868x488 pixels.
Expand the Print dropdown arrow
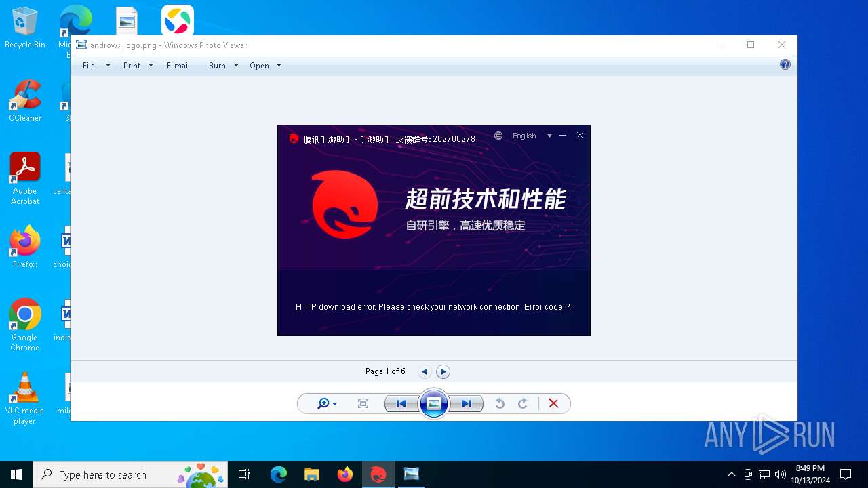151,66
